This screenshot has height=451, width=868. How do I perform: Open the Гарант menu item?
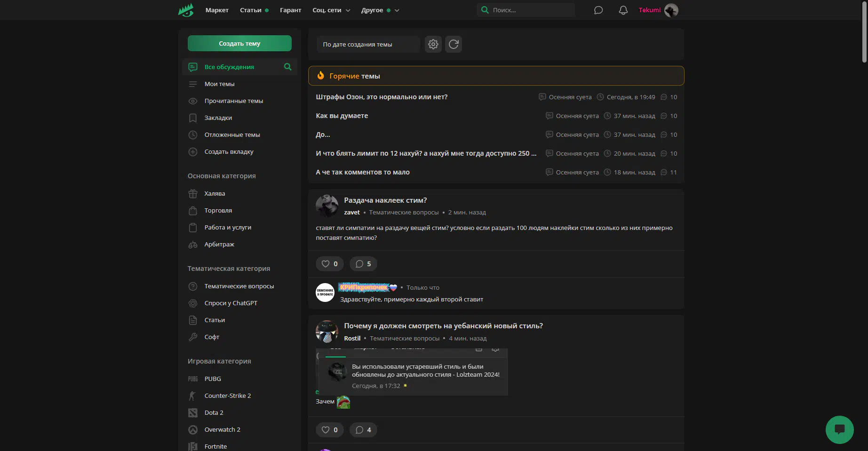click(x=290, y=10)
